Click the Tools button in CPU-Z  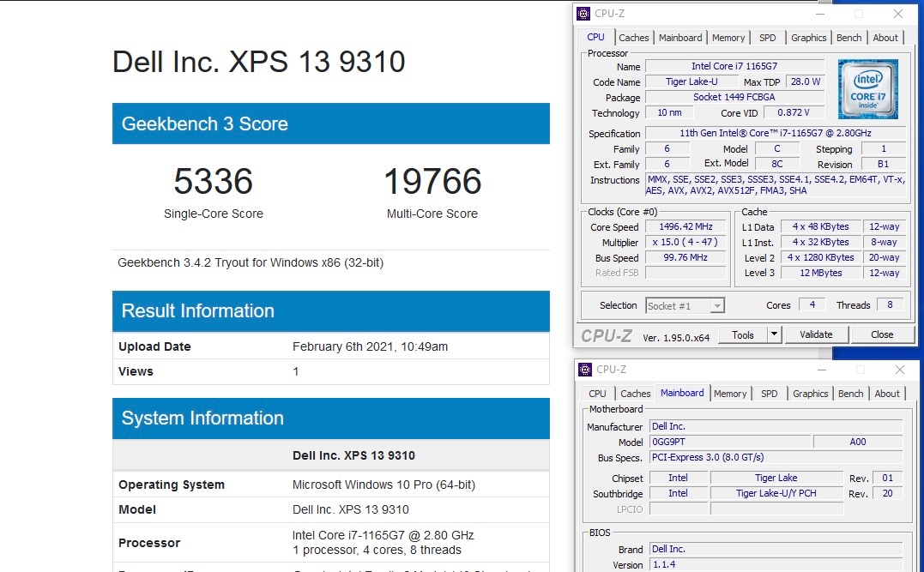coord(742,334)
